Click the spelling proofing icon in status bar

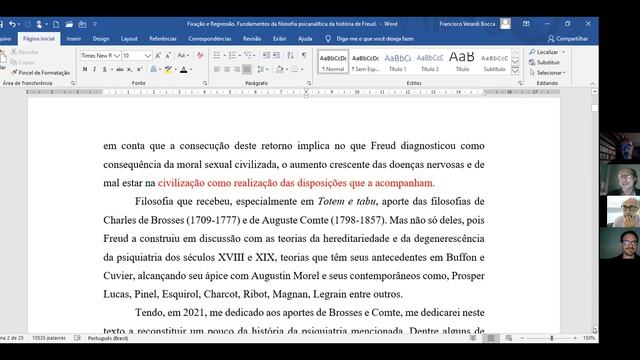(x=77, y=338)
